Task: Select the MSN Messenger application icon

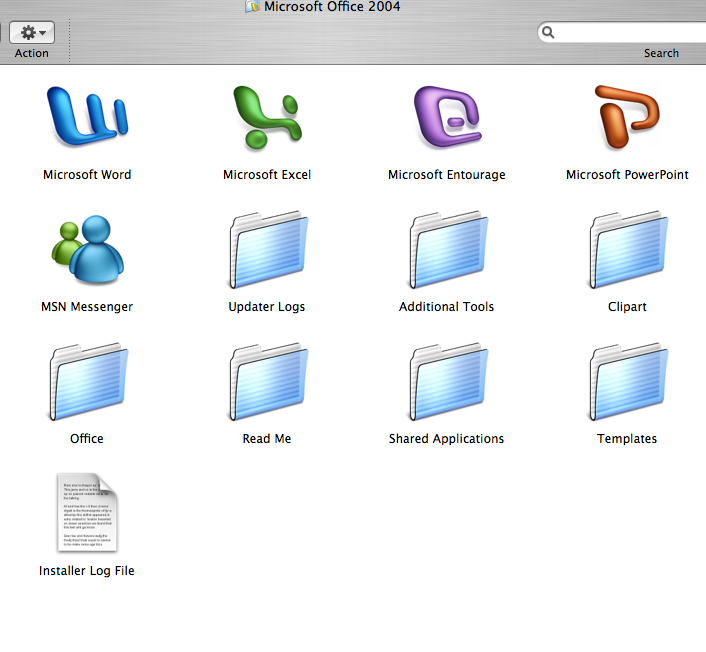Action: coord(87,249)
